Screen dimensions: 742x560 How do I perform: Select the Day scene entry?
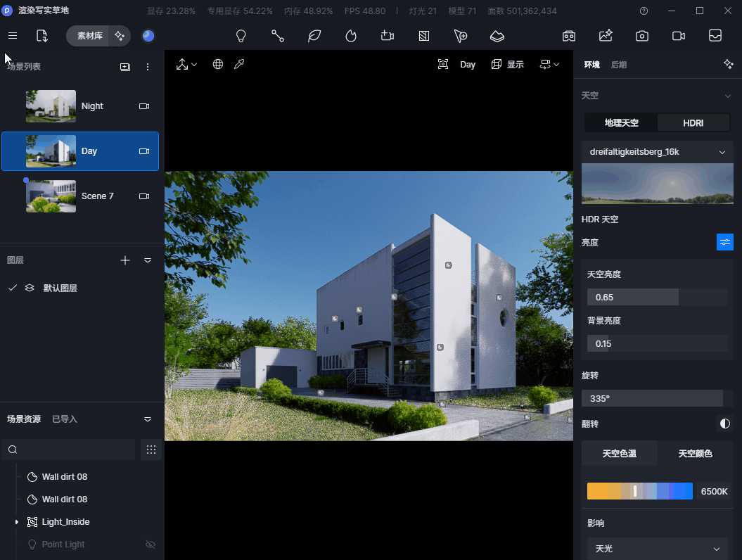pos(80,151)
